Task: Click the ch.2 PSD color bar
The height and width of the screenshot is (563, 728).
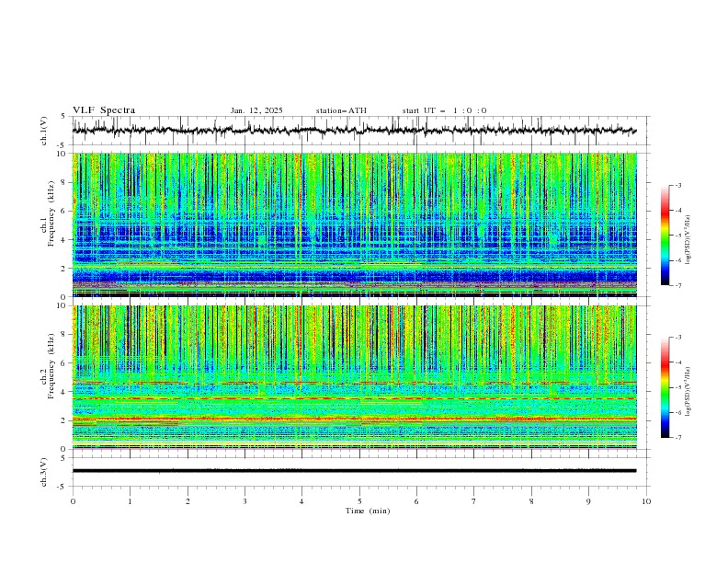Action: tap(665, 387)
